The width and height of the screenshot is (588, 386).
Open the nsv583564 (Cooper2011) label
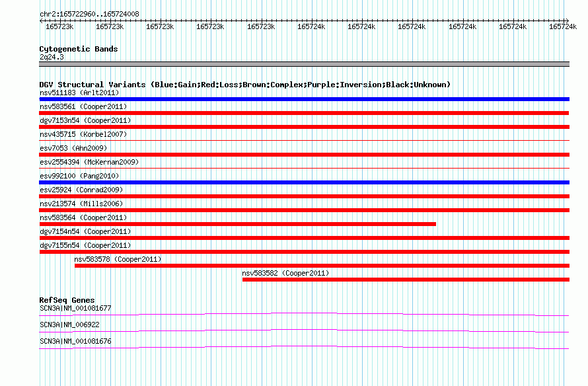coord(83,217)
